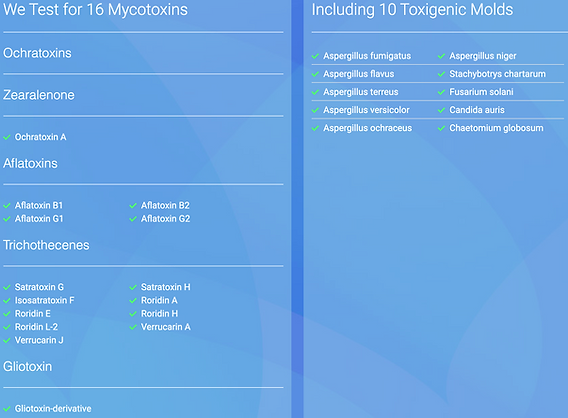Select the Zearalenone section heading
The width and height of the screenshot is (568, 418).
39,95
